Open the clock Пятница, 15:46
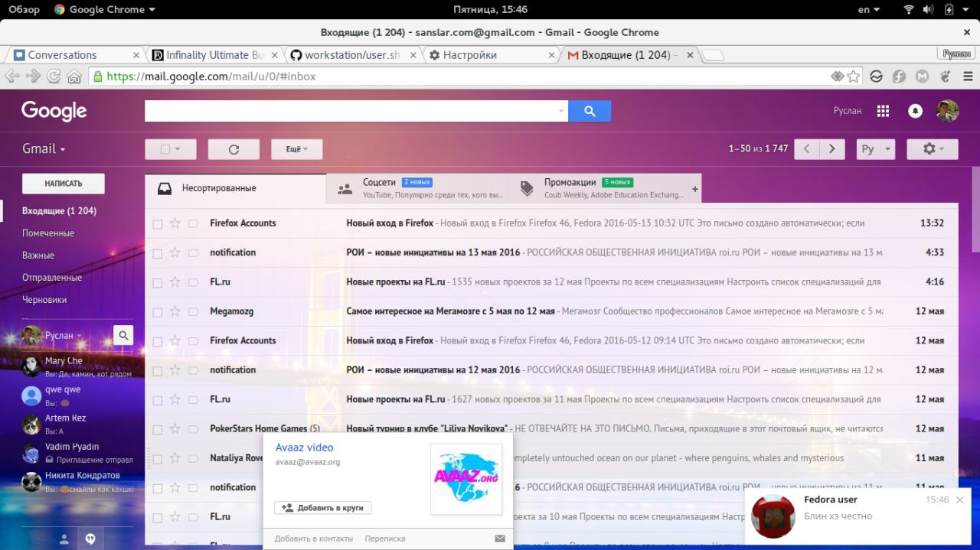980x550 pixels. click(x=490, y=9)
